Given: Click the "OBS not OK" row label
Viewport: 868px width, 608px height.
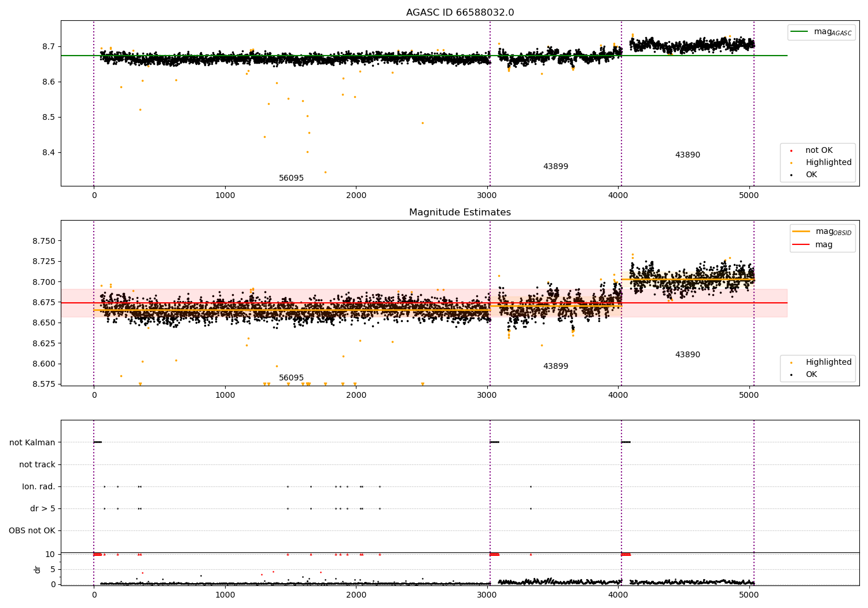Looking at the screenshot, I should coord(32,531).
